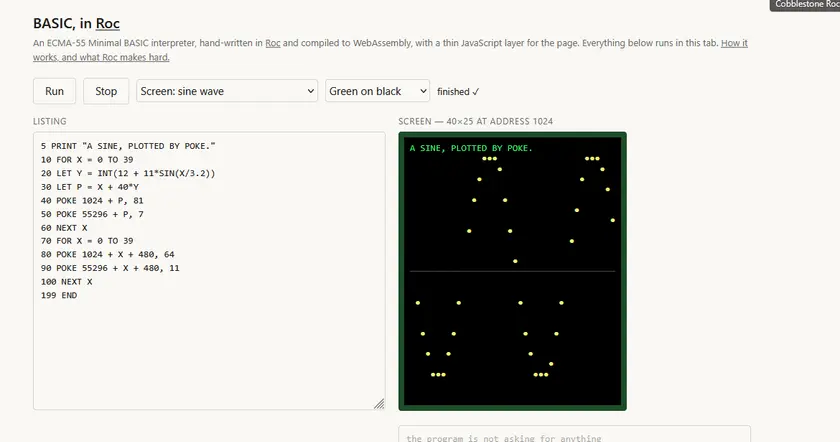Click the Stop button

point(106,91)
